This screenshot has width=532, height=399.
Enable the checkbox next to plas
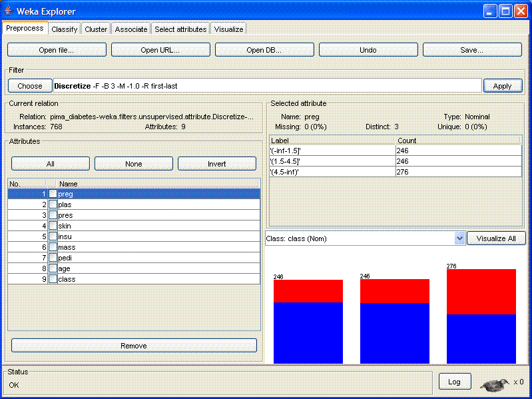[x=53, y=204]
